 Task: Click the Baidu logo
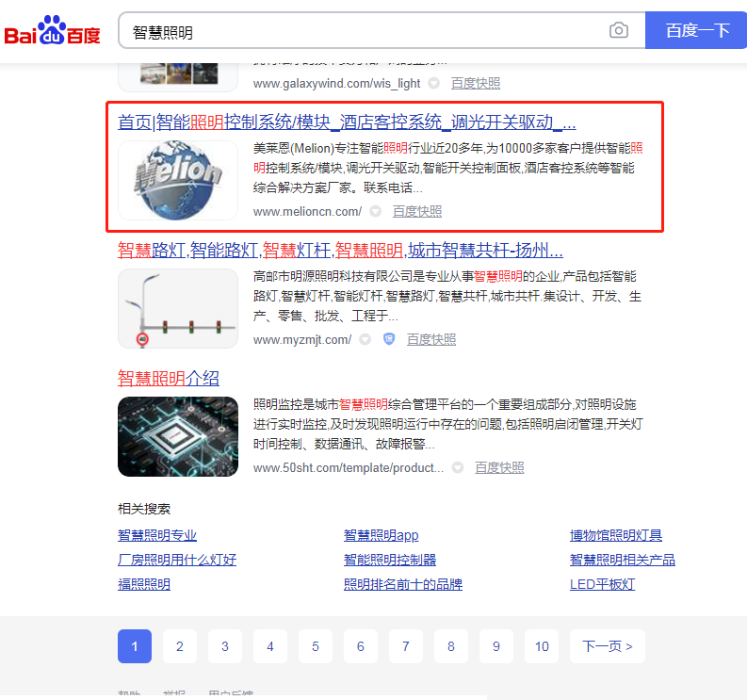click(52, 30)
